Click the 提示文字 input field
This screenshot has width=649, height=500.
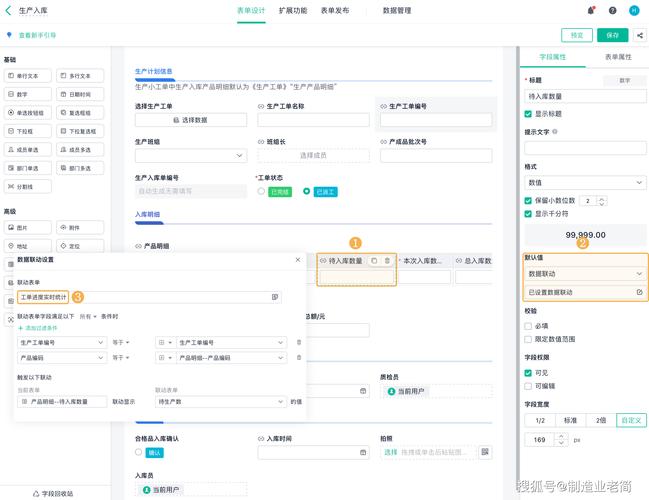point(585,148)
